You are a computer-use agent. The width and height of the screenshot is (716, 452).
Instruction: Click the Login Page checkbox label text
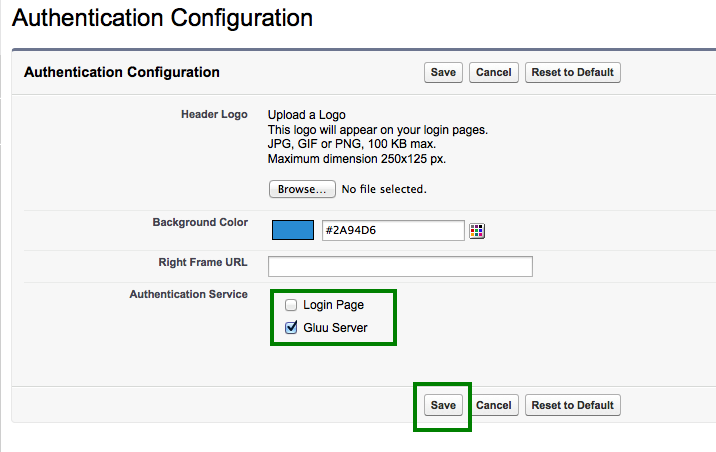[333, 304]
